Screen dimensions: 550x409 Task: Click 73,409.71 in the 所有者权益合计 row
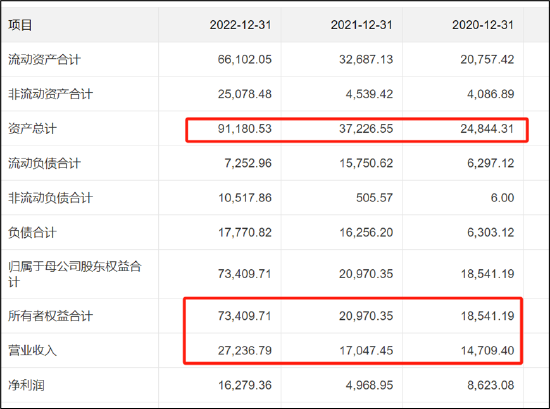[x=244, y=316]
